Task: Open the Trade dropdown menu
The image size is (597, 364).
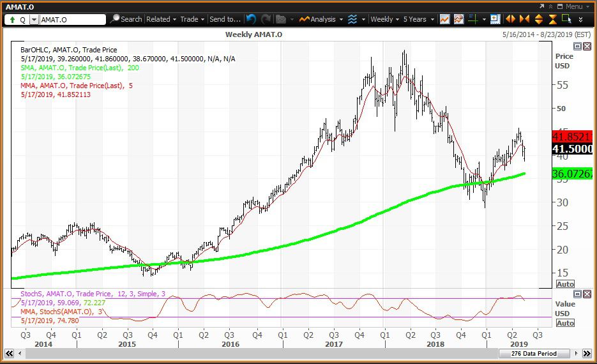Action: [x=192, y=19]
